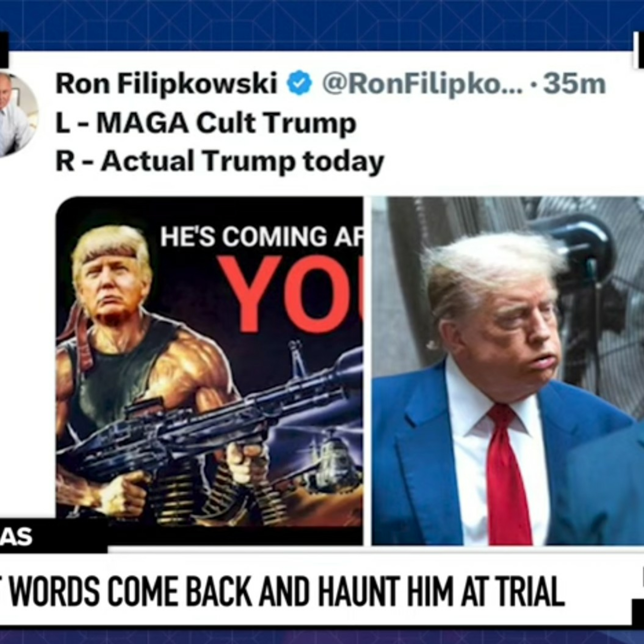
Task: Click the 35m tweet timestamp
Action: (574, 84)
